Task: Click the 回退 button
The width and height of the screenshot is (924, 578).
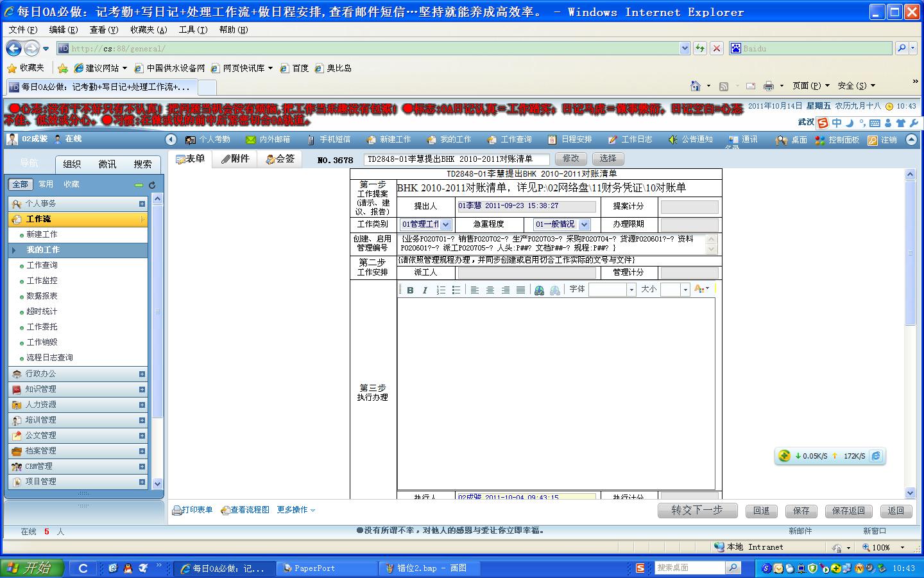Action: point(762,511)
